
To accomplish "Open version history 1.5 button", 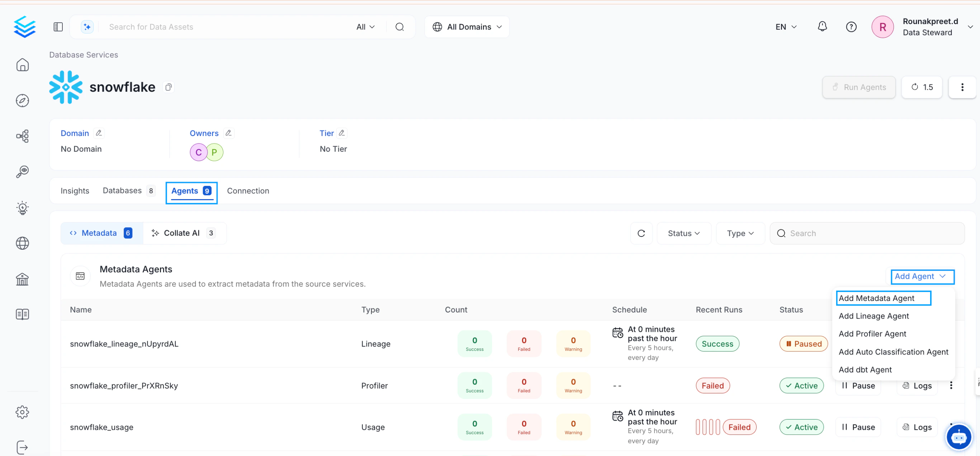I will coord(922,87).
